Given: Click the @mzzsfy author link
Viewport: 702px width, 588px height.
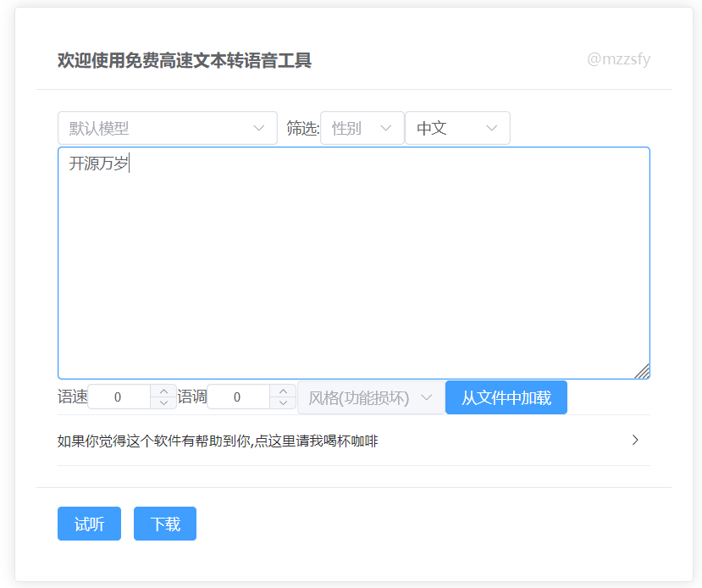Looking at the screenshot, I should click(x=621, y=59).
